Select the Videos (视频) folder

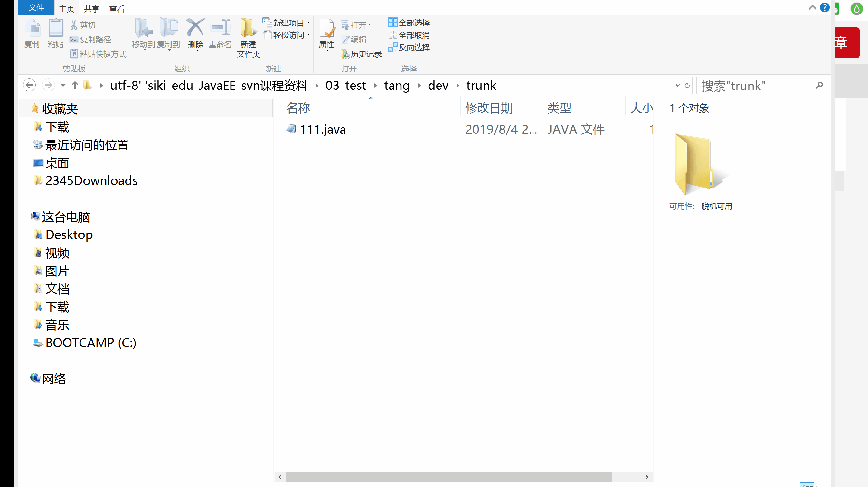(57, 253)
